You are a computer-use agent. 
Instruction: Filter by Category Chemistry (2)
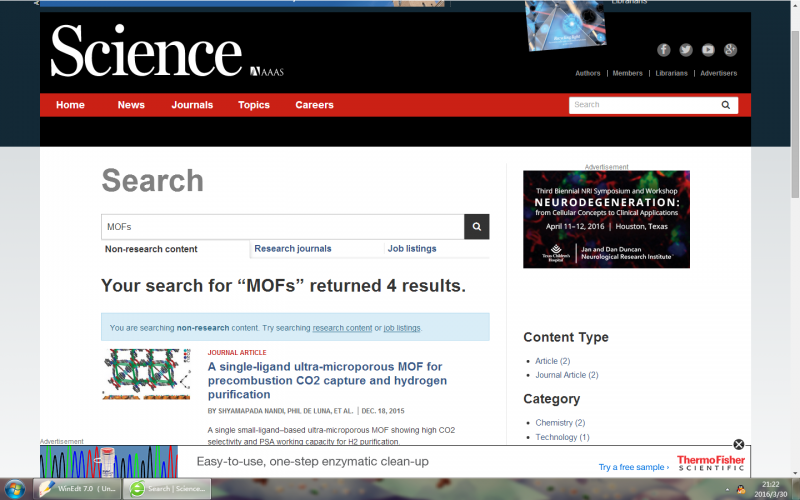(x=560, y=422)
